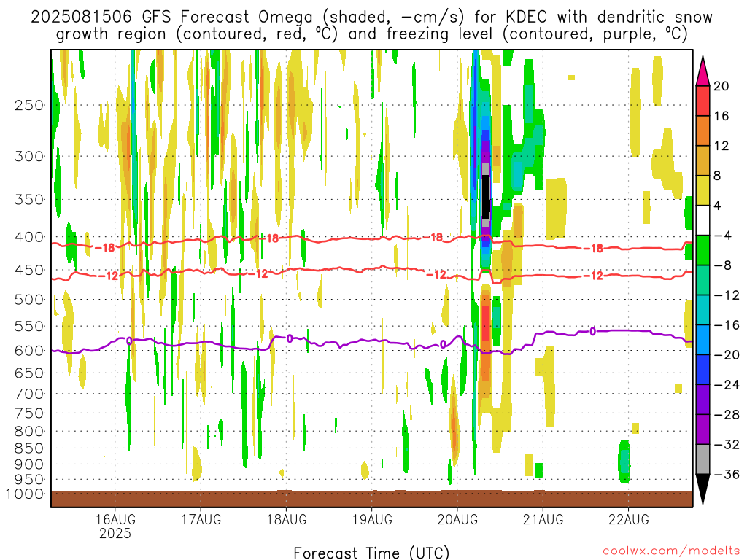Click the yellow swatch between 4 and 8
The width and height of the screenshot is (747, 560).
[703, 190]
